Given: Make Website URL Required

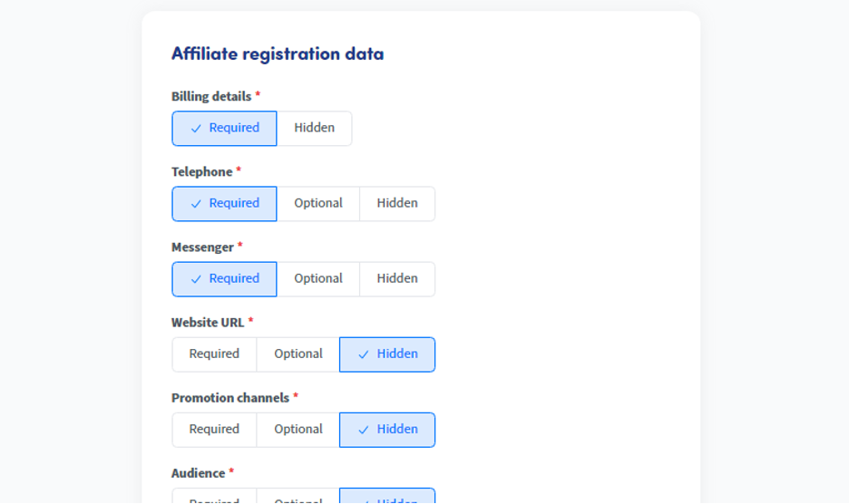Looking at the screenshot, I should (214, 354).
